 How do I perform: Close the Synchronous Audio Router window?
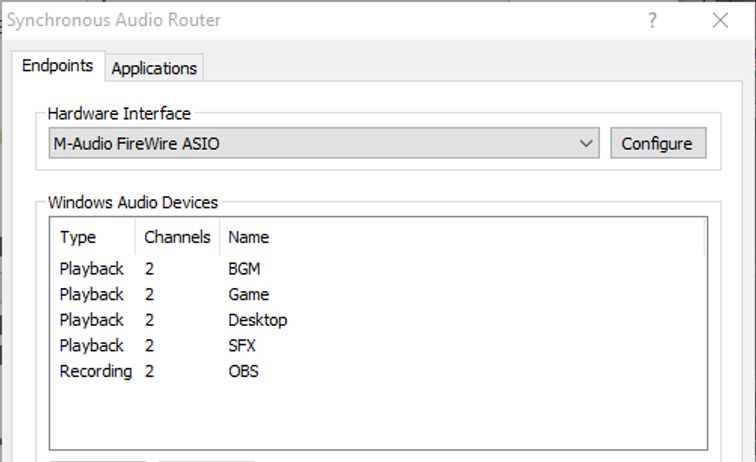click(x=720, y=21)
